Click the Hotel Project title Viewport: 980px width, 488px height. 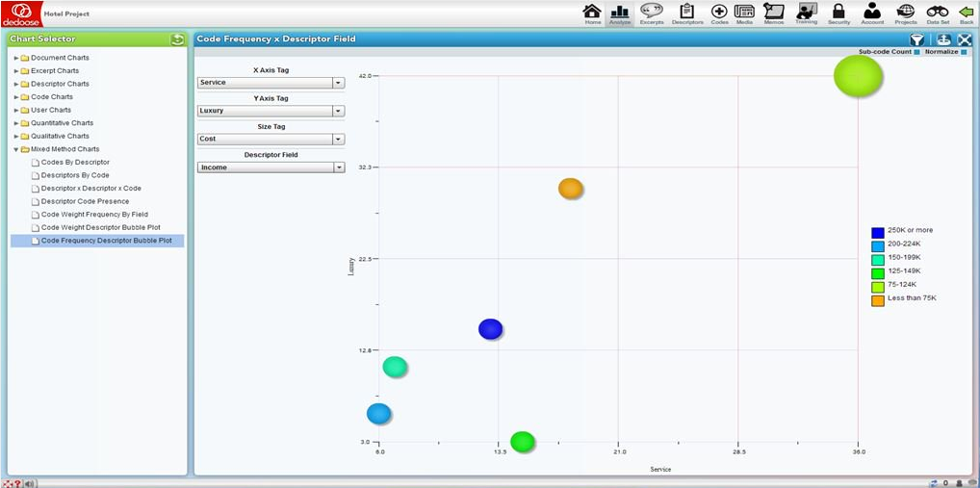coord(66,13)
